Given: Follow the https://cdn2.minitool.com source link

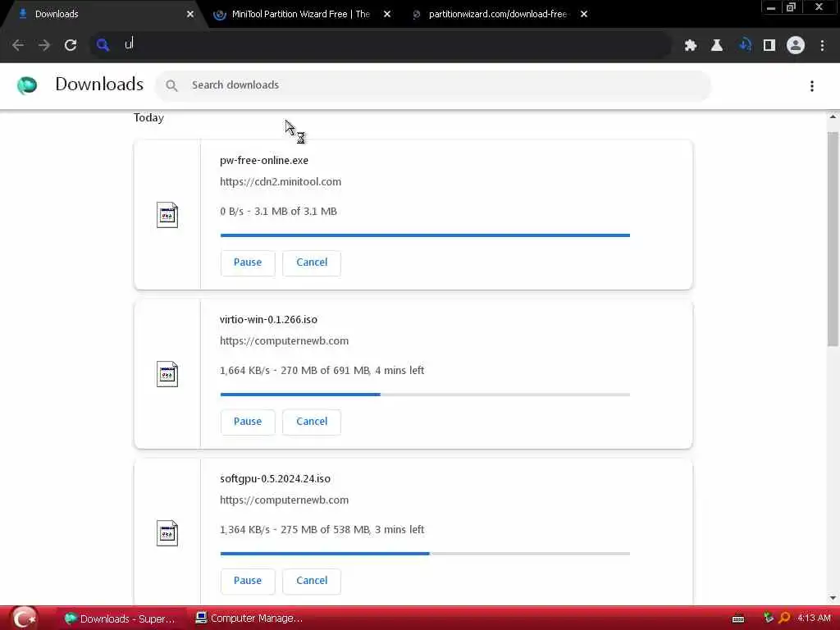Looking at the screenshot, I should [281, 181].
